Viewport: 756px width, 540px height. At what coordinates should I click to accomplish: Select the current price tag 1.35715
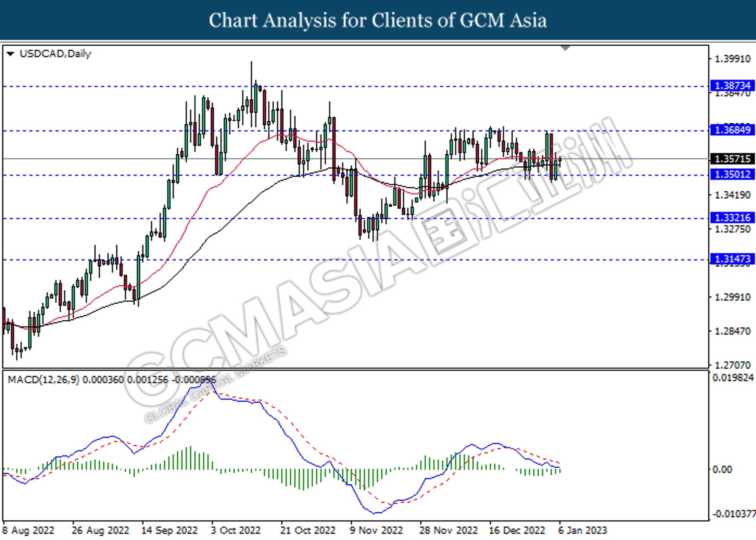[x=732, y=159]
